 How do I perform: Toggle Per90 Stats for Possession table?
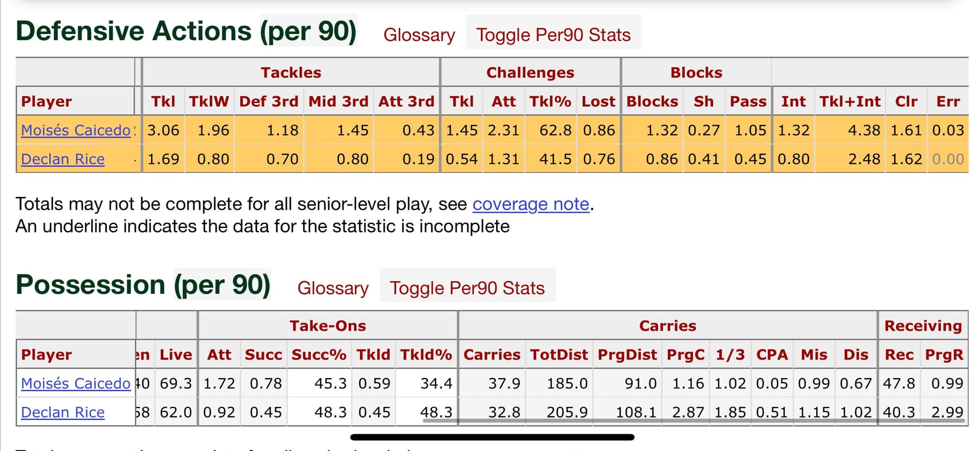coord(467,288)
